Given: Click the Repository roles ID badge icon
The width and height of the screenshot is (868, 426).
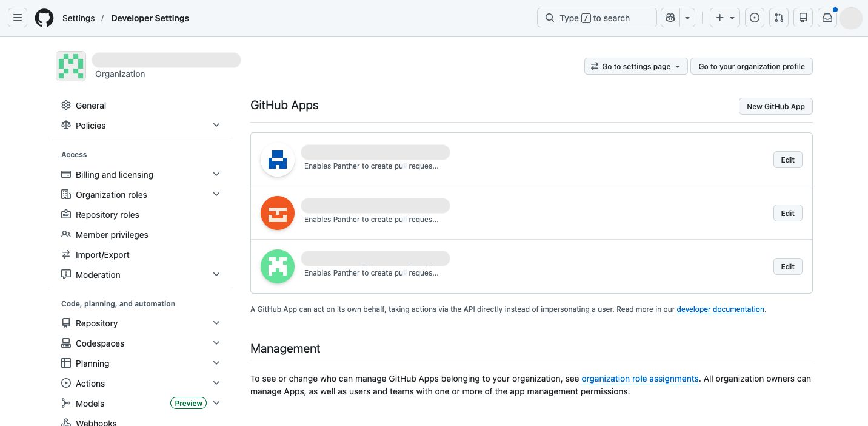Looking at the screenshot, I should pos(66,214).
